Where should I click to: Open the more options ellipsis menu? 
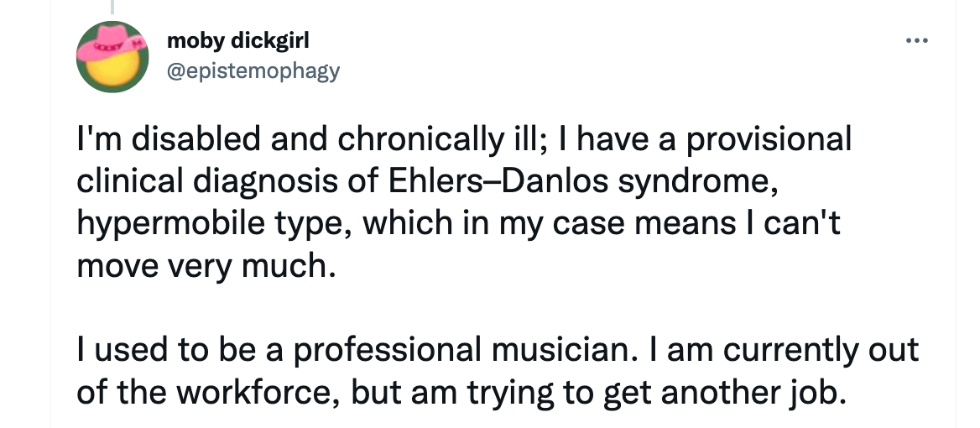(917, 40)
